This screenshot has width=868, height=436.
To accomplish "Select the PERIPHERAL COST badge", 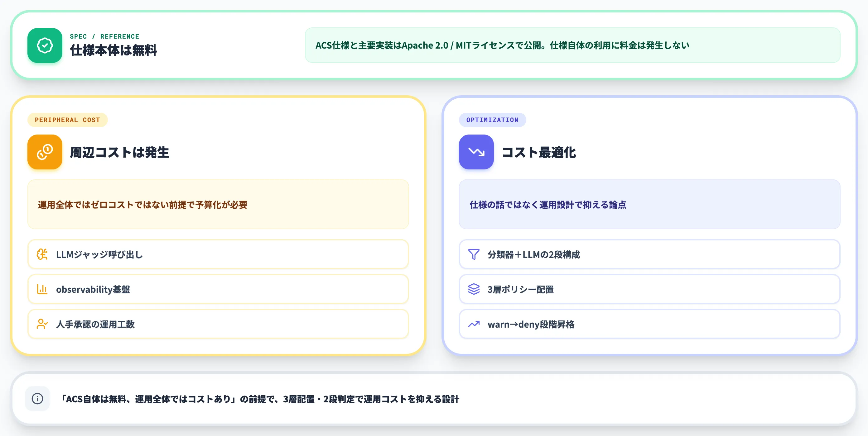I will pos(67,120).
